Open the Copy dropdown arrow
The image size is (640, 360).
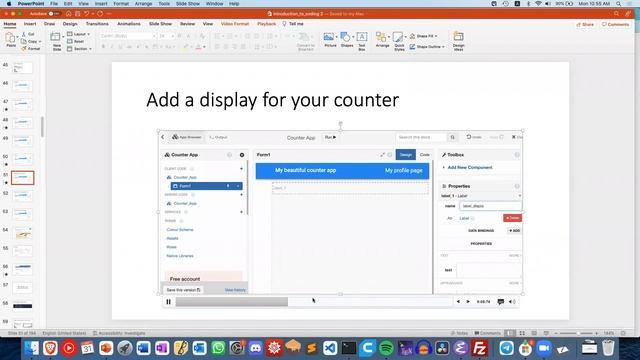[40, 42]
